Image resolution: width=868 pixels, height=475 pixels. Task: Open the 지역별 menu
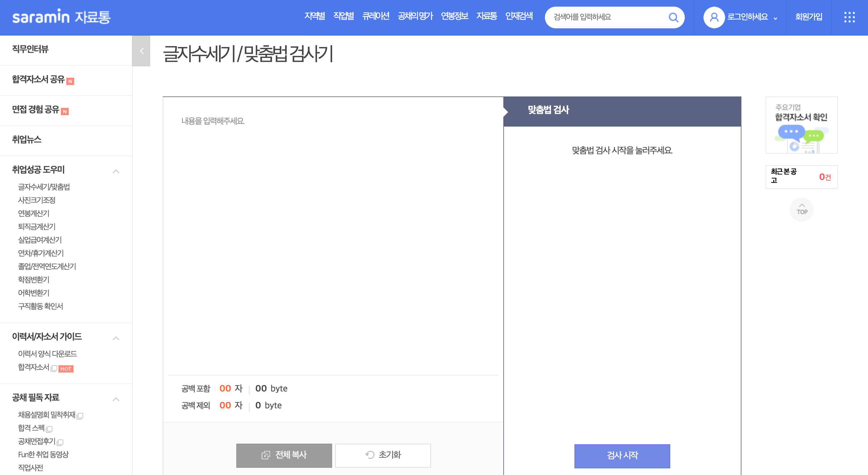click(314, 16)
